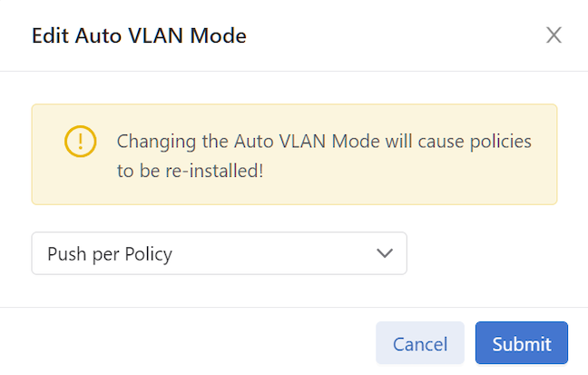Hit the blue Submit button
The width and height of the screenshot is (588, 375).
click(x=522, y=342)
